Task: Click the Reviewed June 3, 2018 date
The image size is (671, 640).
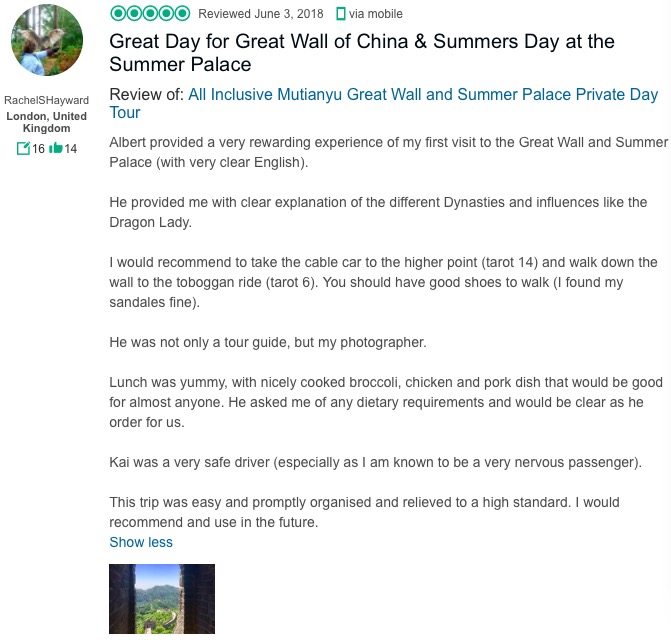Action: tap(260, 14)
